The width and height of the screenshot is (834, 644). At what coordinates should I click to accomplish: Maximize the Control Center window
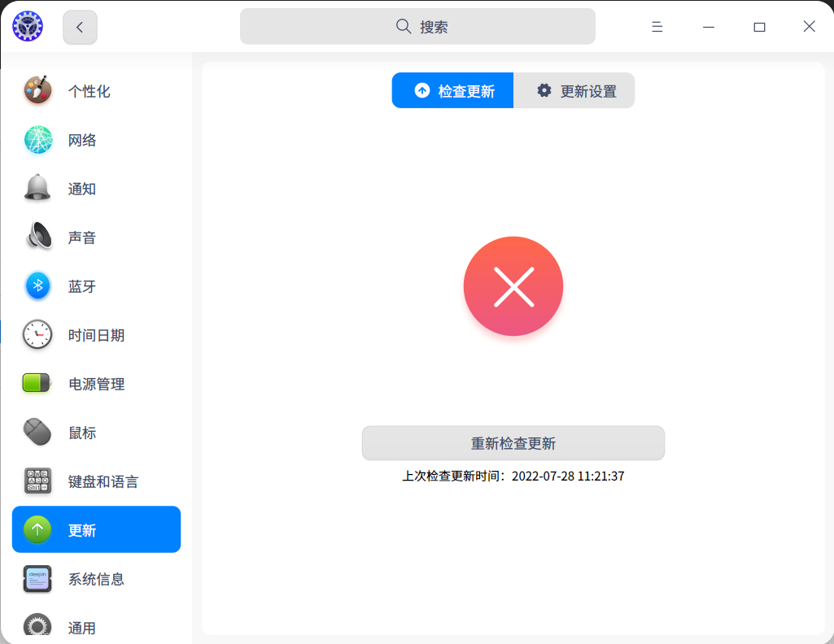point(759,27)
